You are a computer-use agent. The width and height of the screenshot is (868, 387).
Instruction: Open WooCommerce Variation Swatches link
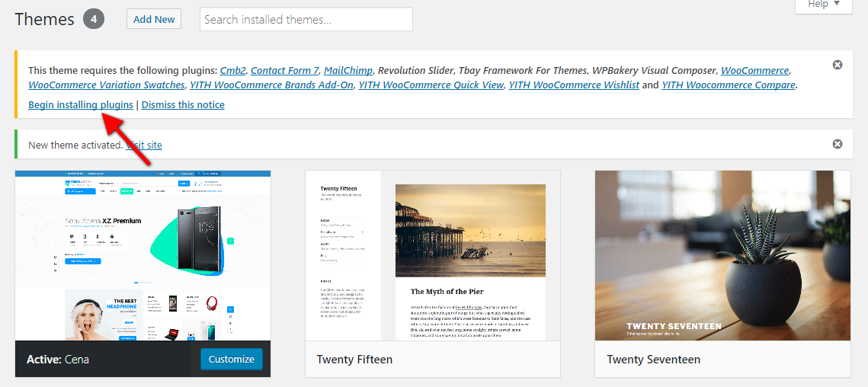pyautogui.click(x=106, y=85)
